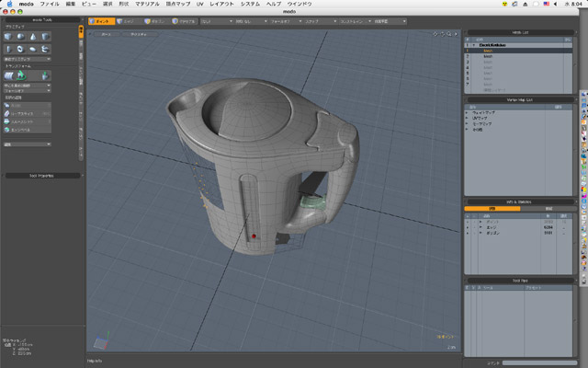This screenshot has width=588, height=368.
Task: Select the Cube primitive tool
Action: point(8,37)
